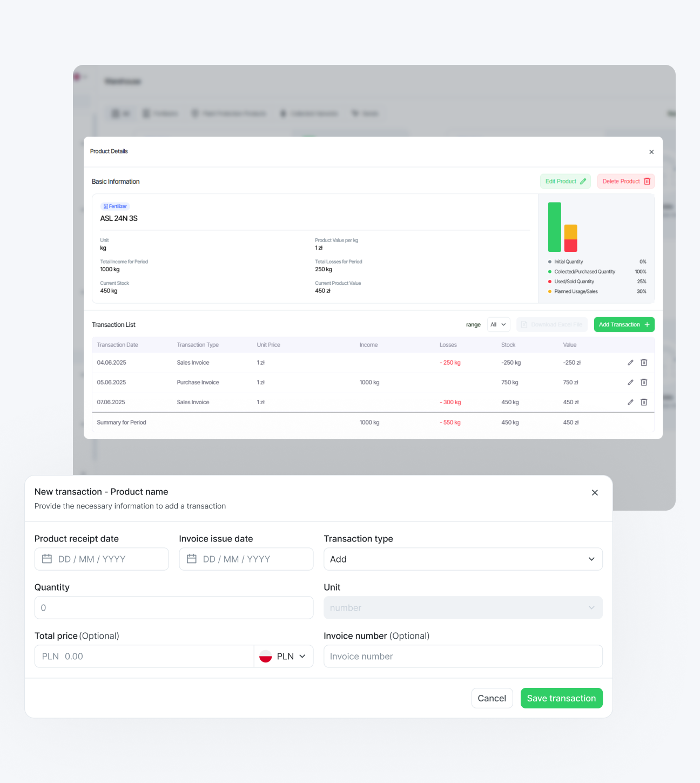Click the Transaction Type column header
Viewport: 700px width, 783px height.
click(198, 345)
